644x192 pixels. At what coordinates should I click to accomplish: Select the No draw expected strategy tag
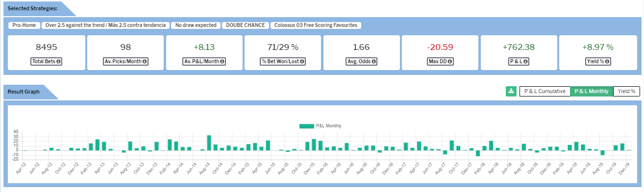(196, 25)
